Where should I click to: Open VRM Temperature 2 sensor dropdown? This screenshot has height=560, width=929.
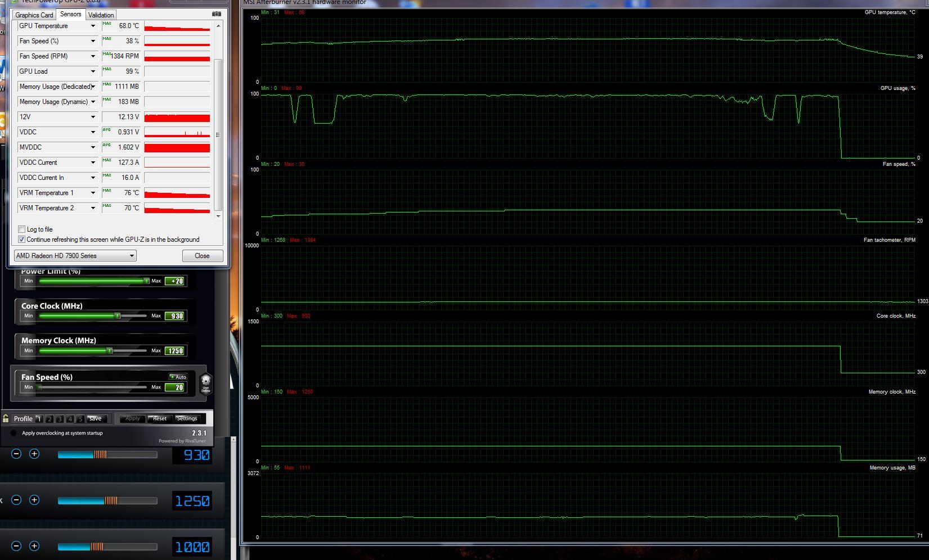tap(93, 208)
